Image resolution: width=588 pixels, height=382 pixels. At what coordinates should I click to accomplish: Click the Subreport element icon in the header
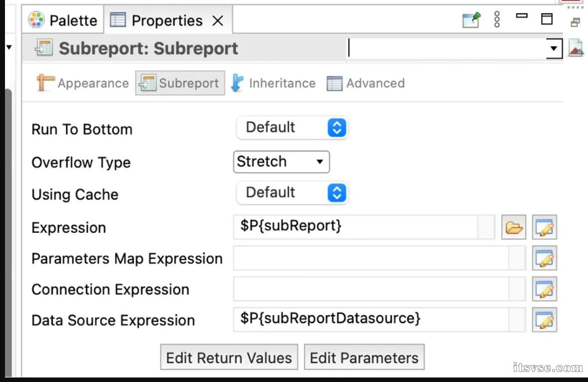click(x=43, y=48)
